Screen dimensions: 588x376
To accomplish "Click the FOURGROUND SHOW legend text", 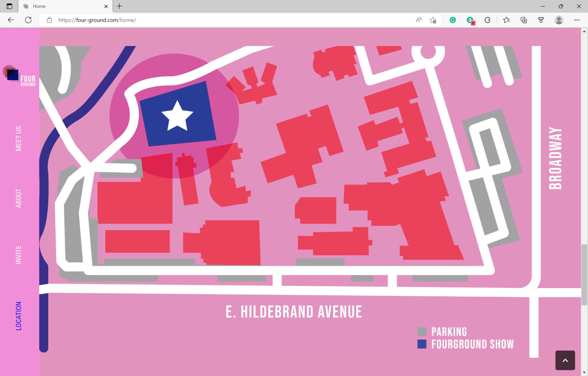I will click(472, 344).
